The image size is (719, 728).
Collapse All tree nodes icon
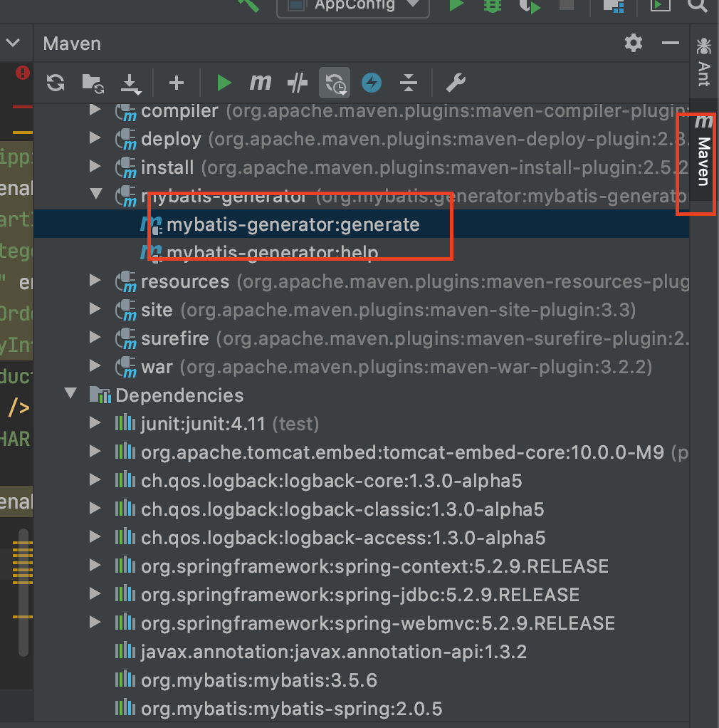pyautogui.click(x=408, y=83)
